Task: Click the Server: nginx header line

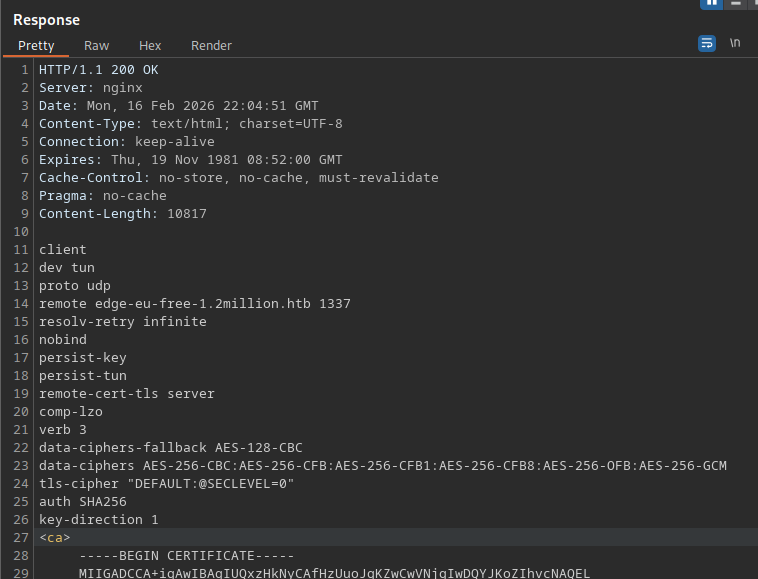Action: click(x=90, y=88)
